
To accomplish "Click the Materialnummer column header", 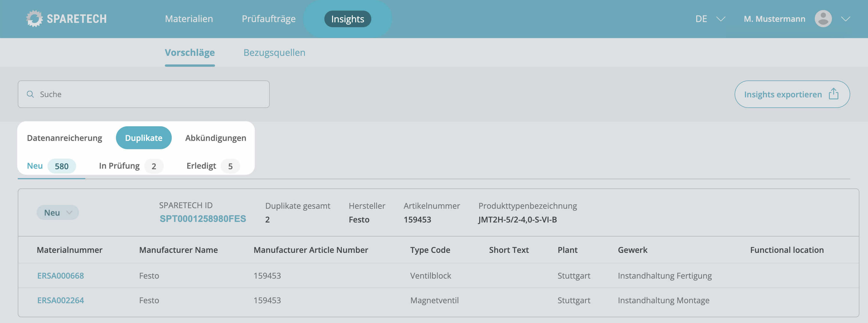I will [x=69, y=250].
